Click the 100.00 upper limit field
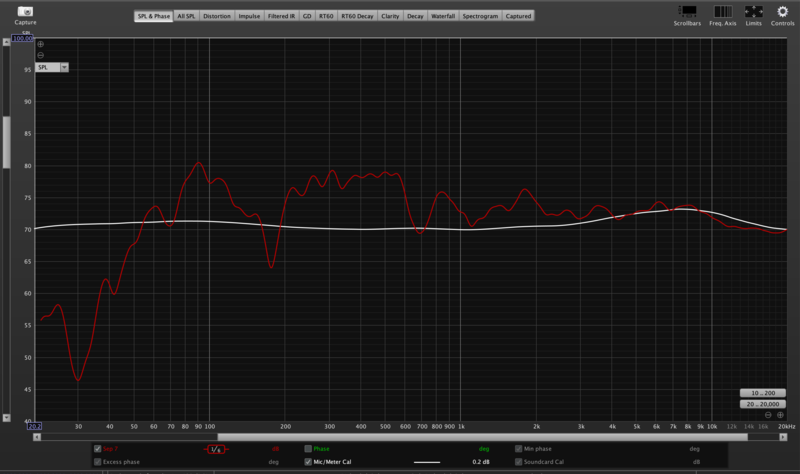 tap(24, 38)
